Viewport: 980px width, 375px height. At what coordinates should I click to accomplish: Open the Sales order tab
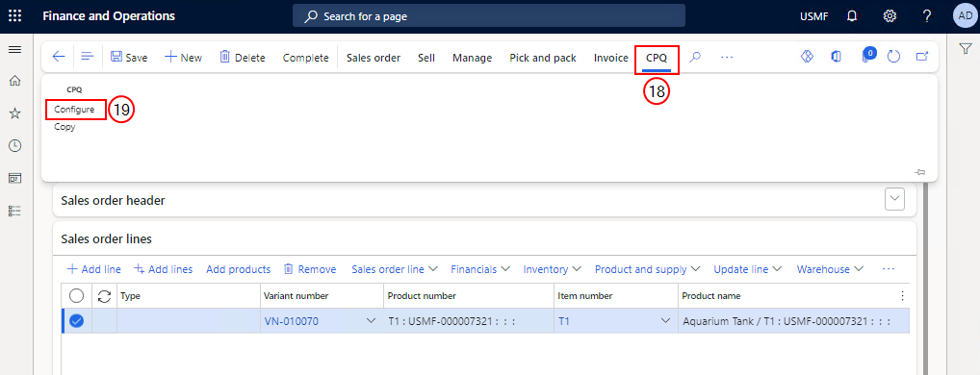[374, 58]
